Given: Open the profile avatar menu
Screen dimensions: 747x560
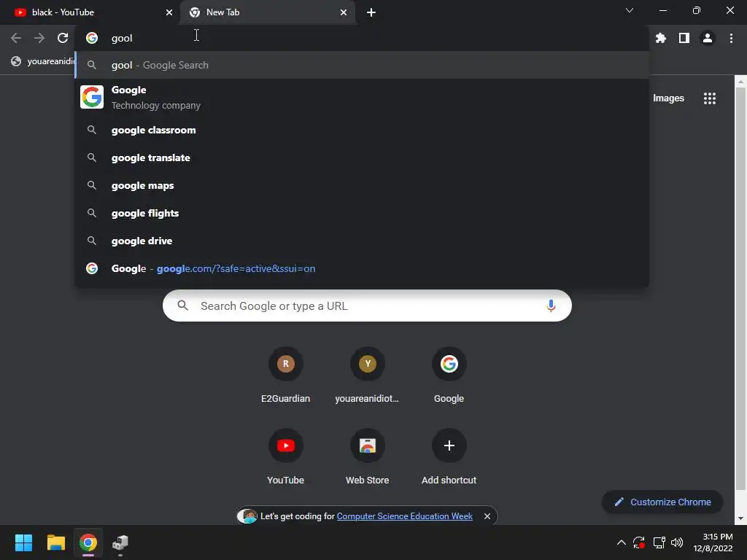Looking at the screenshot, I should coord(708,38).
